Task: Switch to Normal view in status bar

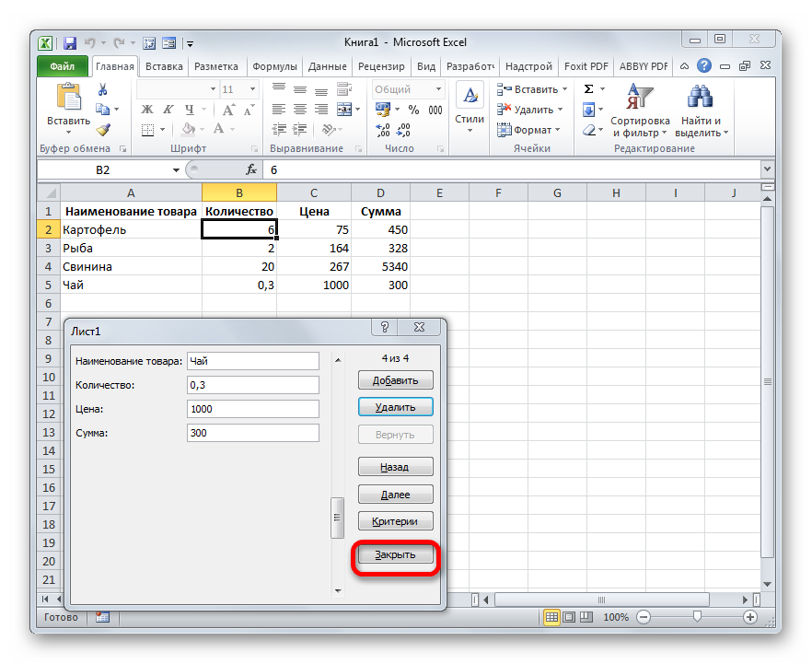Action: pos(551,617)
